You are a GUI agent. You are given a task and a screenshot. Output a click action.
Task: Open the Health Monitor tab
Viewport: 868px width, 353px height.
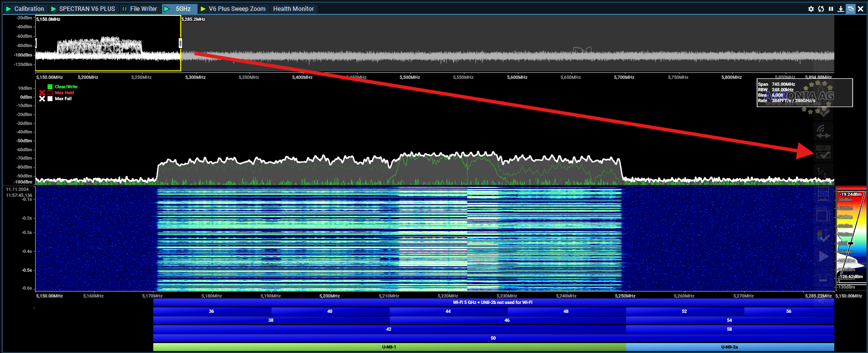tap(293, 9)
